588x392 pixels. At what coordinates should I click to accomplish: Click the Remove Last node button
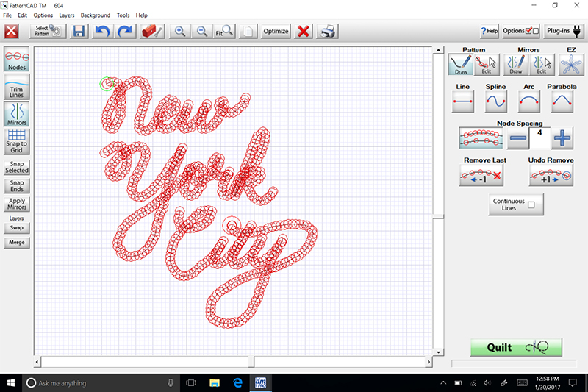pyautogui.click(x=481, y=175)
